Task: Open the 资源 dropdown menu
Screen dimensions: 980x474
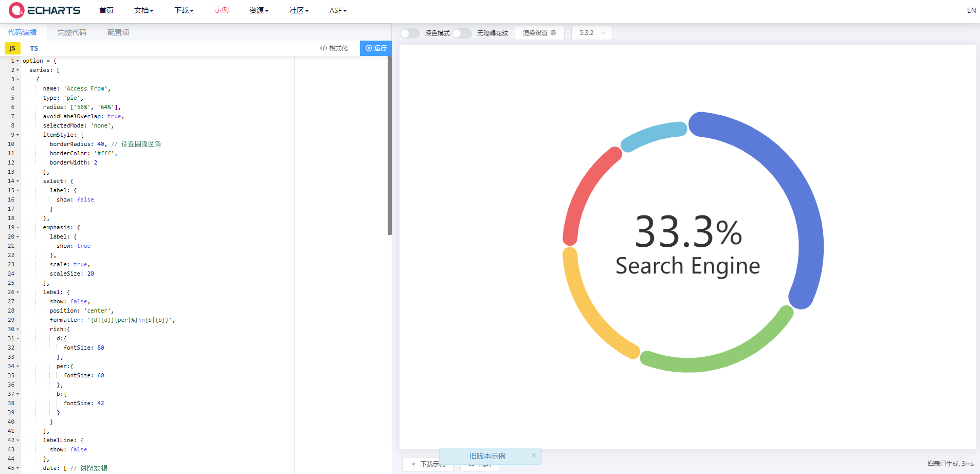Action: coord(259,10)
